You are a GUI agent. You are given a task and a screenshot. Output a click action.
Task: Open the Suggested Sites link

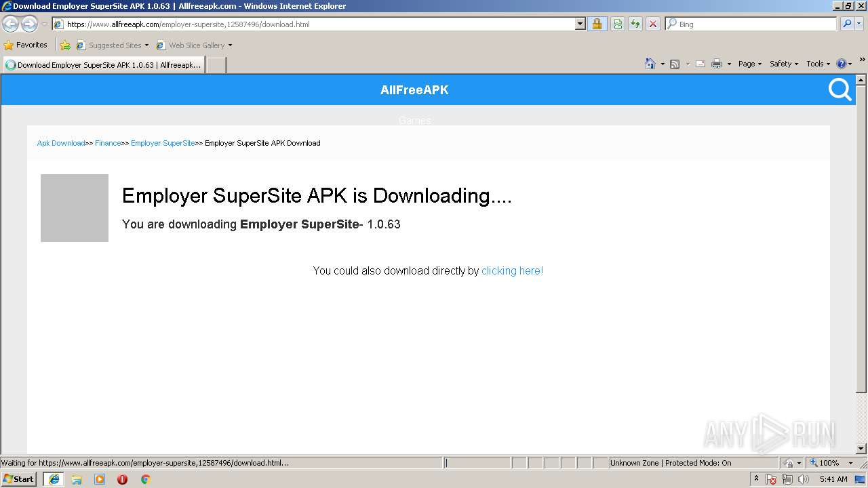109,45
